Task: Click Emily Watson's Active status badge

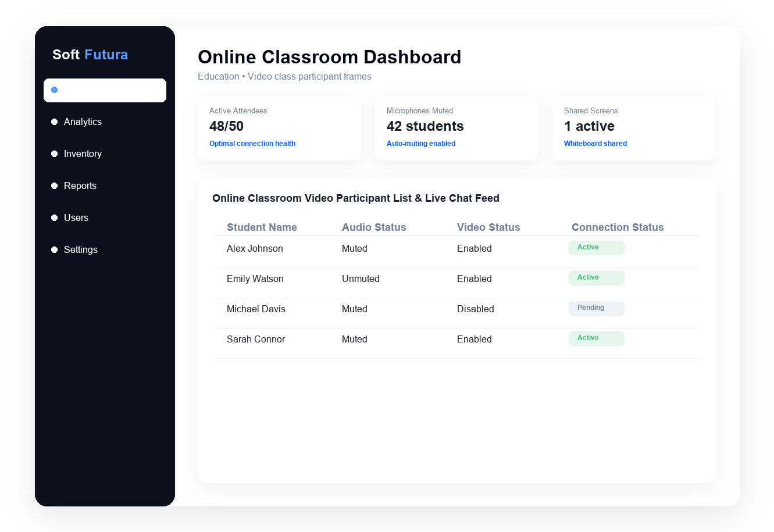Action: click(597, 278)
